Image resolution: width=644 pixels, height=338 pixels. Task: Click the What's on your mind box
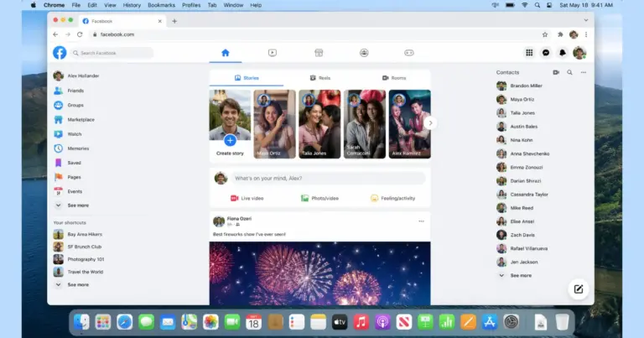328,179
